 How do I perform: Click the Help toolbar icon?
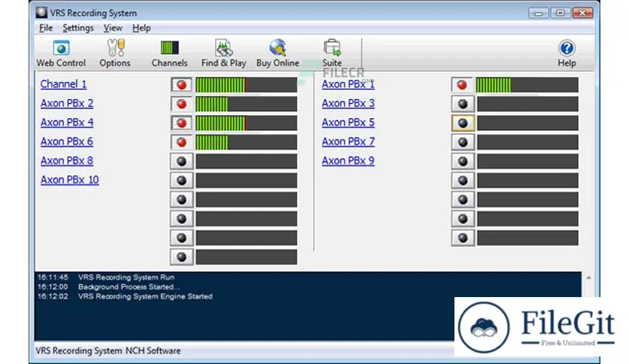click(567, 53)
